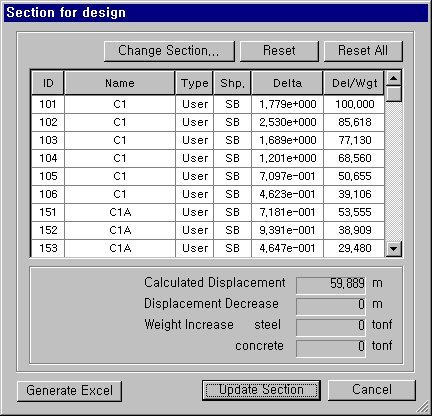432x416 pixels.
Task: Click Del/Wgt value 85,618
Action: tap(354, 122)
